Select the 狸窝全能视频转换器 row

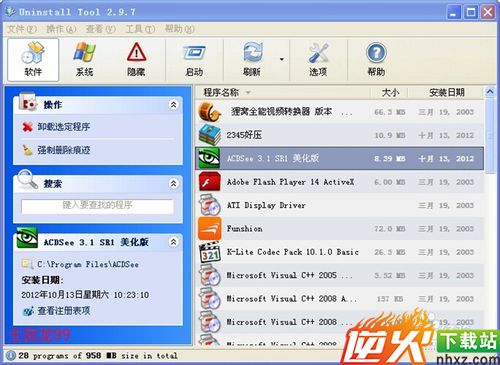[x=339, y=112]
